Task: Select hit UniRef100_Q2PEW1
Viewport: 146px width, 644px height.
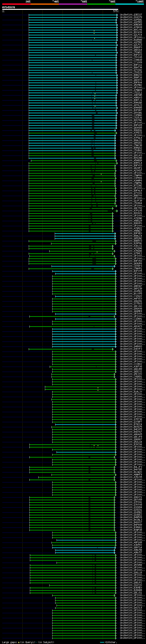Action: tap(131, 20)
